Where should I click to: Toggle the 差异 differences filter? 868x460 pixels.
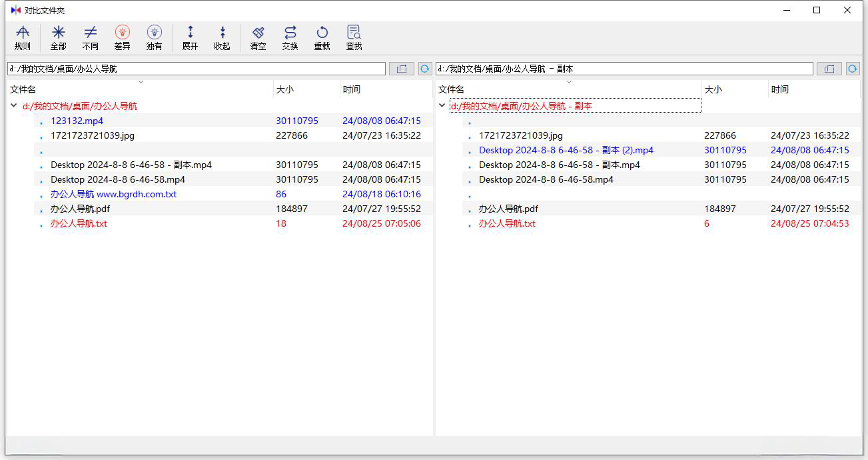click(x=123, y=38)
